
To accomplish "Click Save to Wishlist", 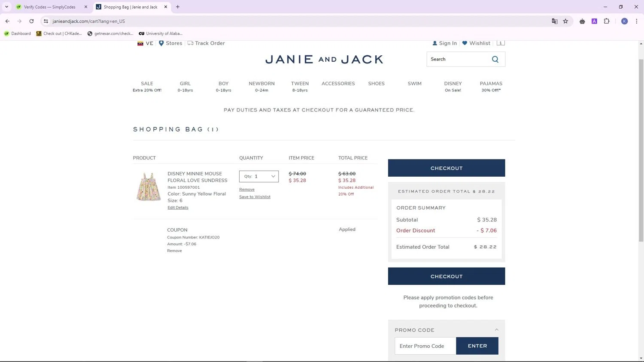I will 255,197.
